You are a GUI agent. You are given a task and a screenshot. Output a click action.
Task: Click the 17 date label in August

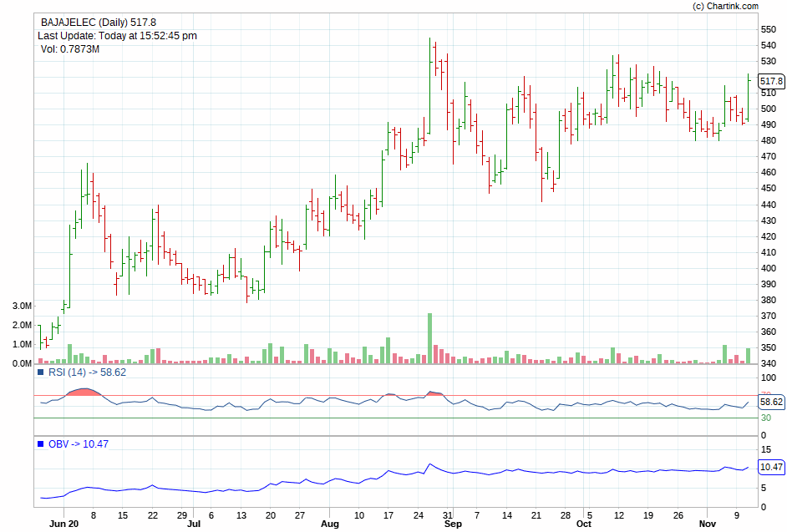(x=388, y=515)
